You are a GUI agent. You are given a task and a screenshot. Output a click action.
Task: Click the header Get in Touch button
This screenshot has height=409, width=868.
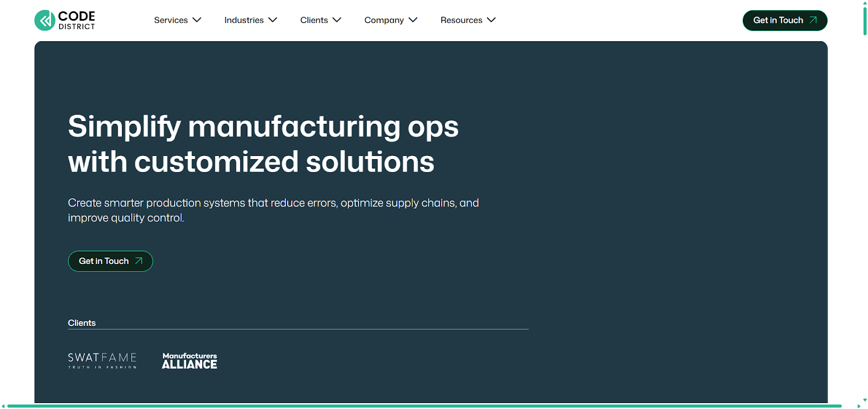click(x=785, y=21)
